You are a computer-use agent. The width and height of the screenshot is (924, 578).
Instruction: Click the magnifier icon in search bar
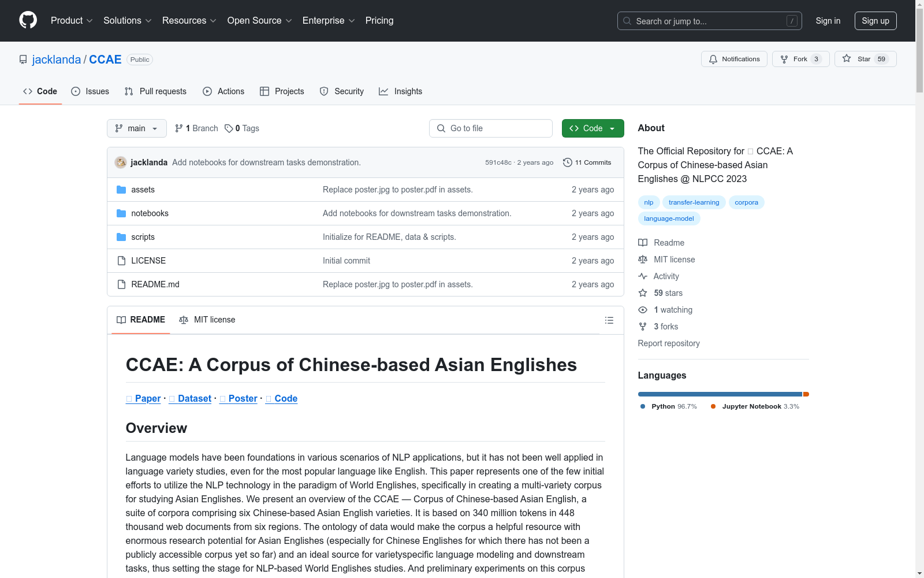click(627, 21)
